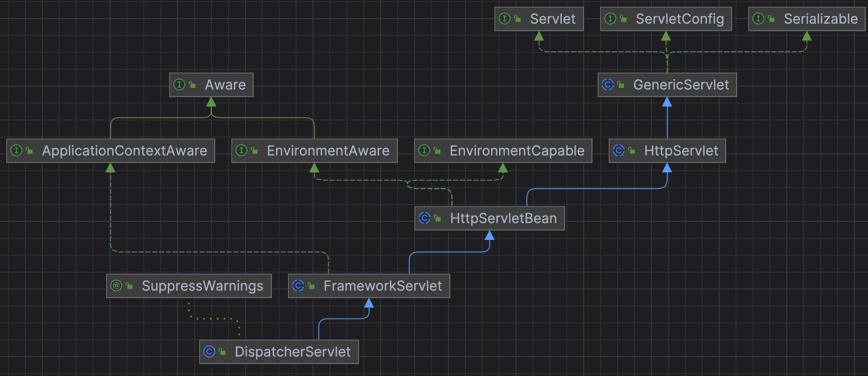Click the abstract class icon on GenericServlet
868x376 pixels.
(x=608, y=84)
